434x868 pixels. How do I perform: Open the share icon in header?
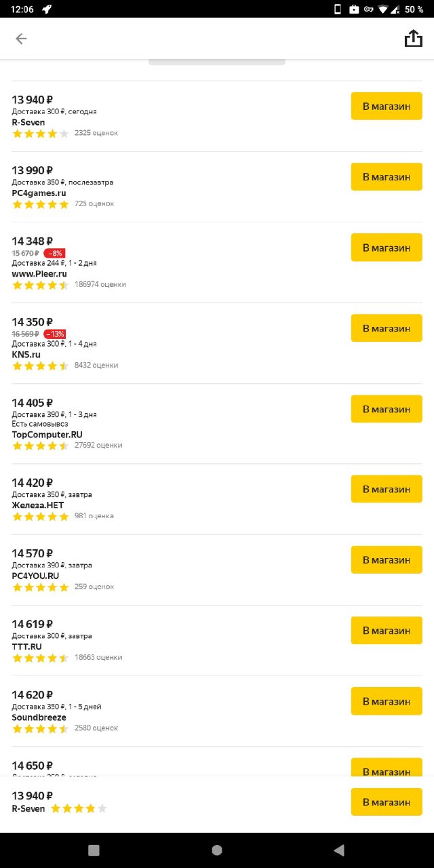413,39
